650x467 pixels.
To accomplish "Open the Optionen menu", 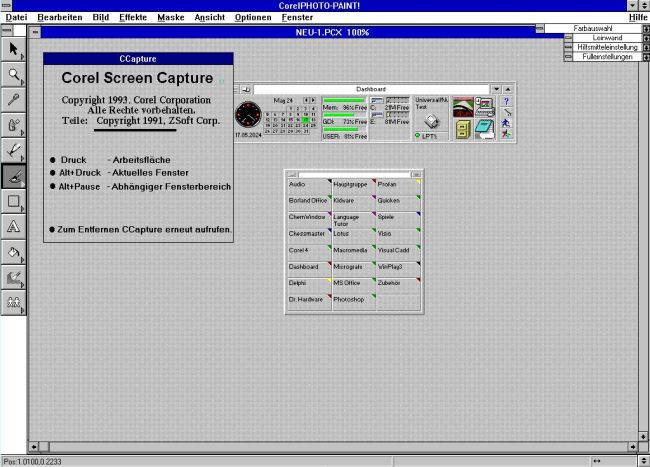I will pyautogui.click(x=253, y=17).
